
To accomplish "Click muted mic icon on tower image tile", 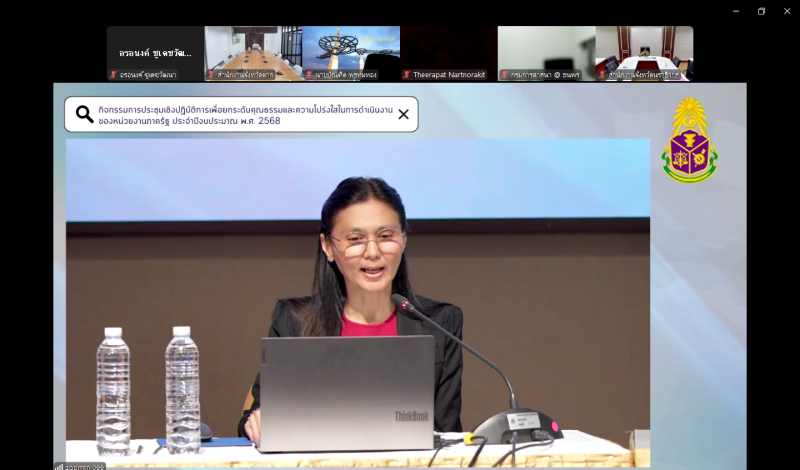I will 309,75.
